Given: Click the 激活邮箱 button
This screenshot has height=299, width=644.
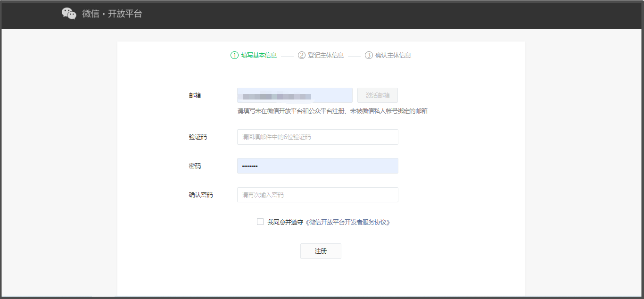Looking at the screenshot, I should [x=378, y=95].
